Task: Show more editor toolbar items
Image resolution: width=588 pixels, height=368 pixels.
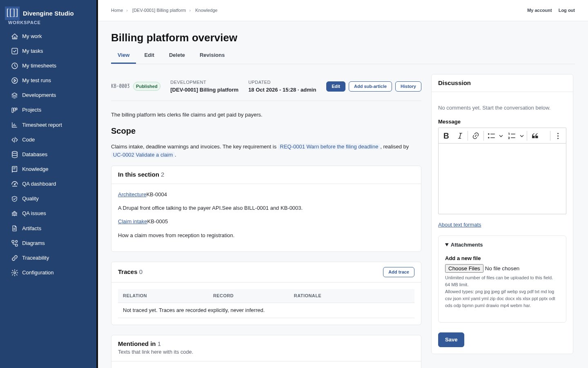Action: click(558, 136)
